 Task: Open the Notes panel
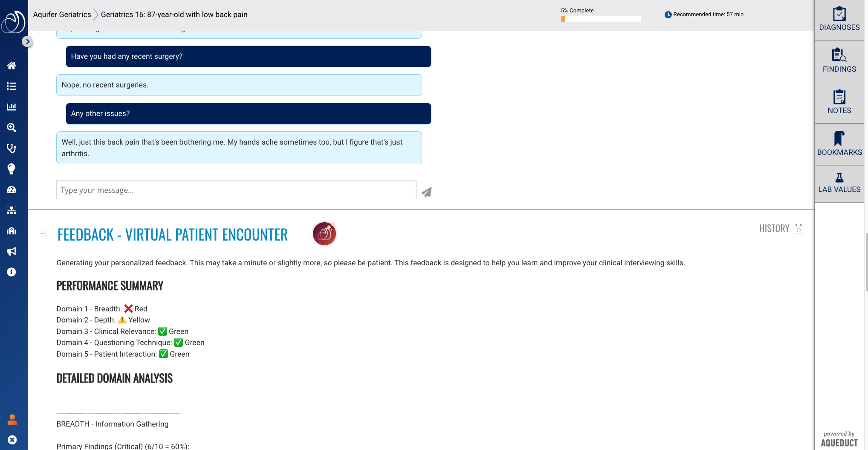[x=839, y=102]
